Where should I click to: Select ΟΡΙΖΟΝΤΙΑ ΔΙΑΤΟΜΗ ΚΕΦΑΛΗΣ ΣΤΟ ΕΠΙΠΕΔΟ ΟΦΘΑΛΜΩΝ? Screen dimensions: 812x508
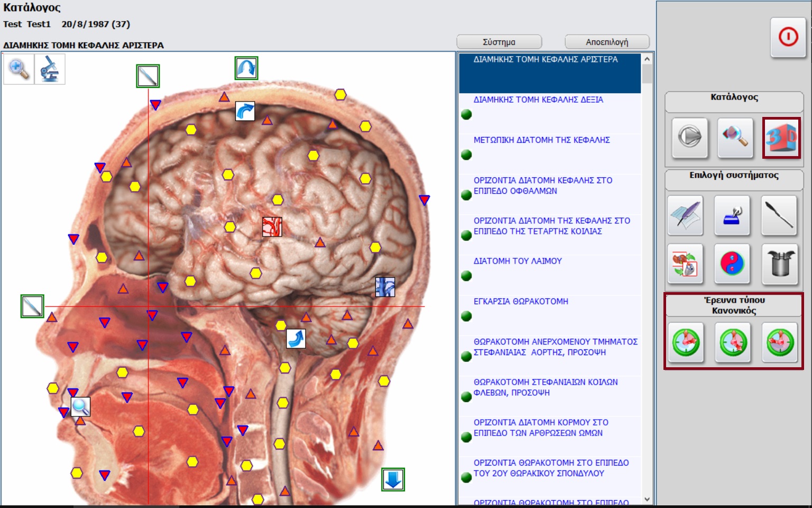pyautogui.click(x=550, y=194)
